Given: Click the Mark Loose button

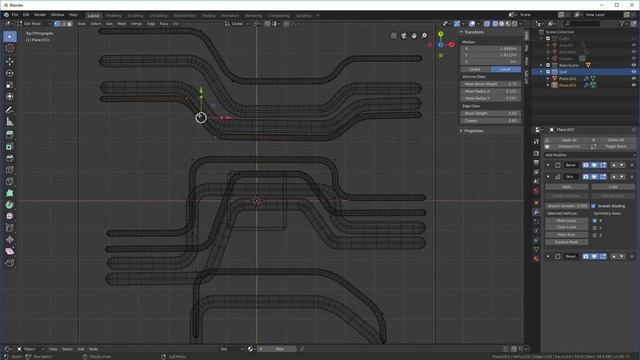Looking at the screenshot, I should point(567,220).
